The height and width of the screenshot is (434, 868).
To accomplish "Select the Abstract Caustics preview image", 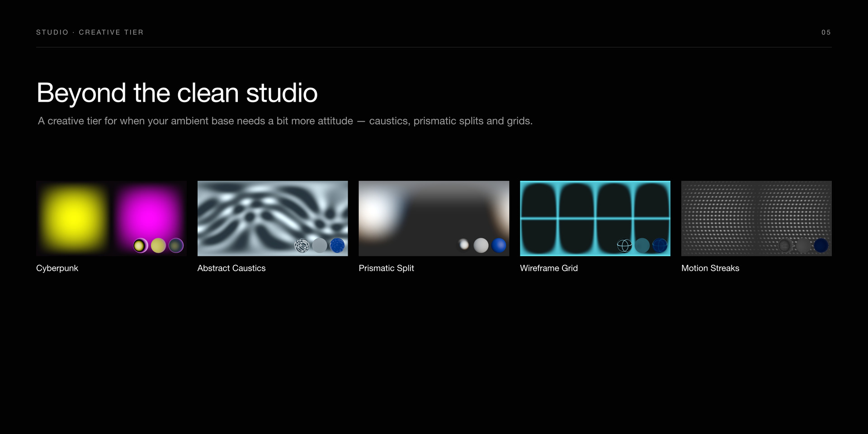I will click(273, 218).
